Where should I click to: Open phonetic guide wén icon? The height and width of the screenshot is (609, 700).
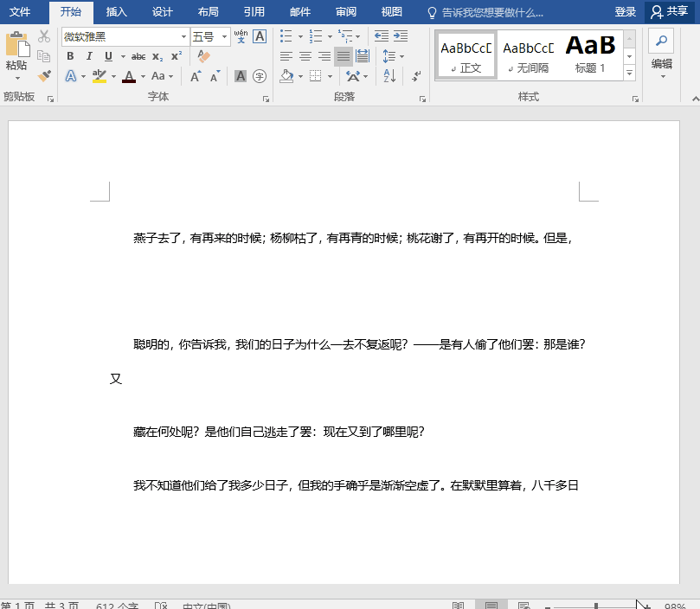pos(241,36)
